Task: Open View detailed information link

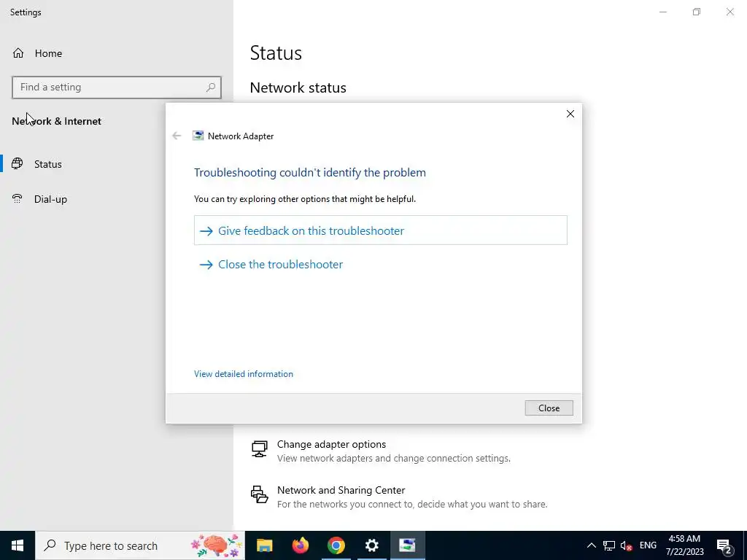Action: coord(244,374)
